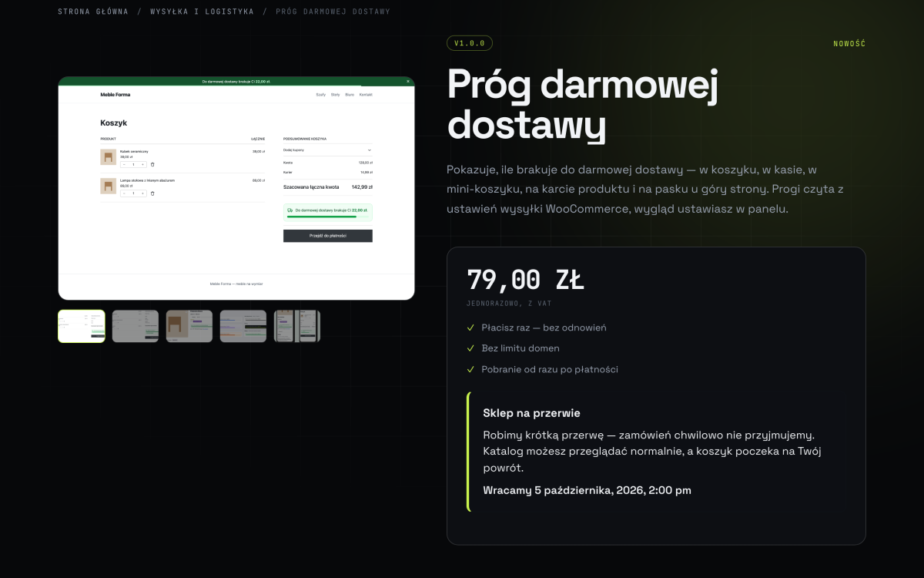
Task: Open the Kontakt nav item in the preview
Action: click(366, 95)
